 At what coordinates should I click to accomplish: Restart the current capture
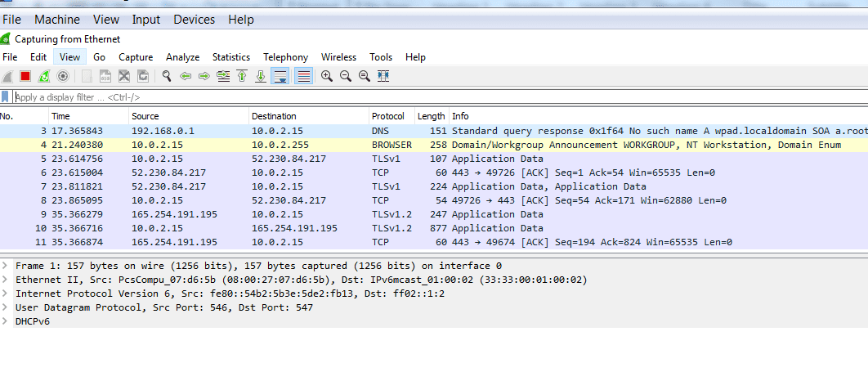click(x=44, y=76)
